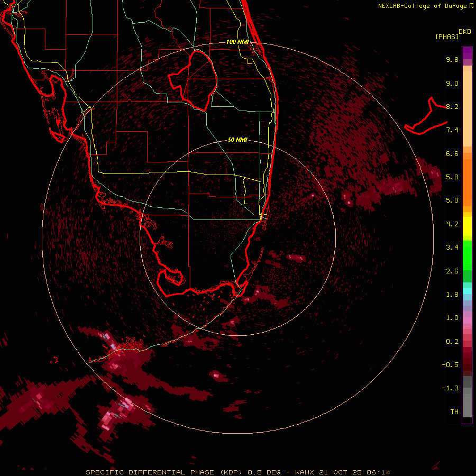
Task: Pick the yellow segment of the color bar
Action: pos(467,226)
